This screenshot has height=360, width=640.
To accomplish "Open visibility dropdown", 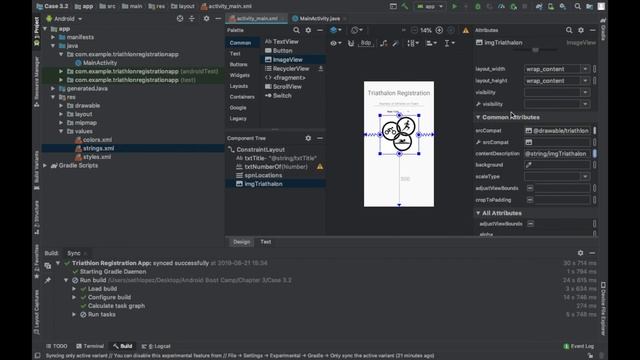I will click(x=585, y=93).
